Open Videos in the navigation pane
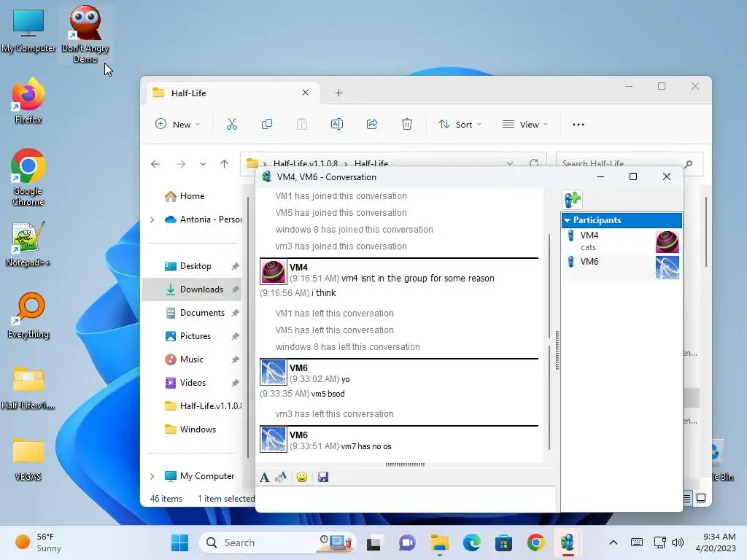Screen dimensions: 747x560 193,383
